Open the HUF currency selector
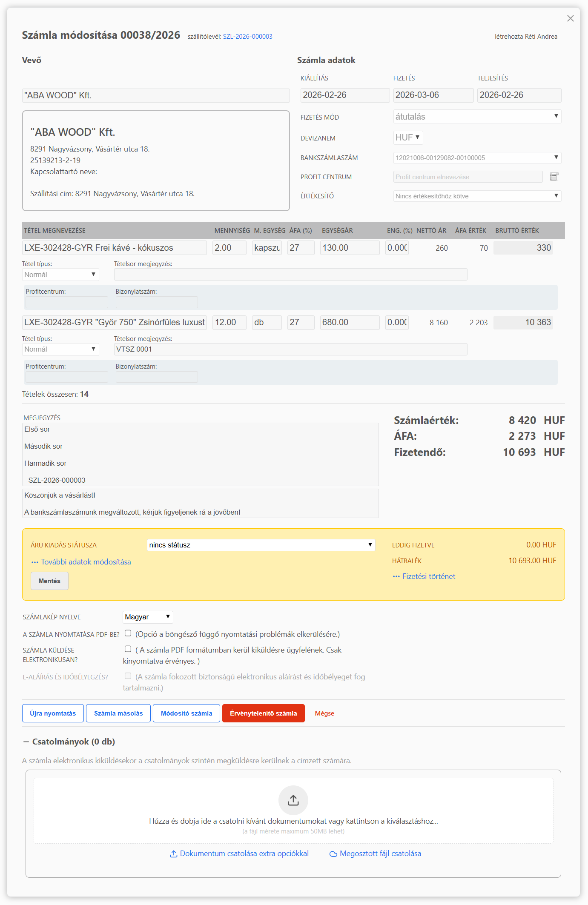Viewport: 588px width, 905px height. pyautogui.click(x=407, y=137)
